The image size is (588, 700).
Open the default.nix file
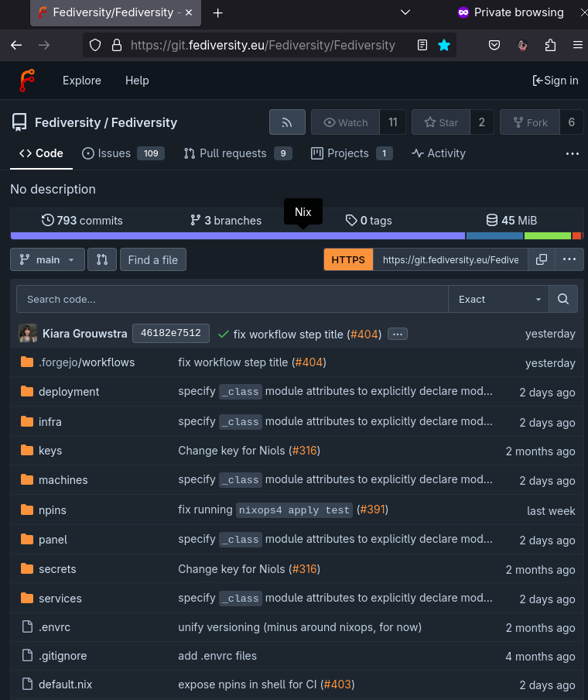pos(65,685)
